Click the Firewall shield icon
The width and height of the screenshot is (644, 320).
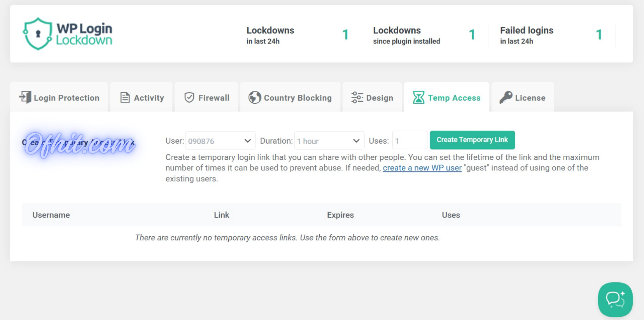click(x=189, y=97)
